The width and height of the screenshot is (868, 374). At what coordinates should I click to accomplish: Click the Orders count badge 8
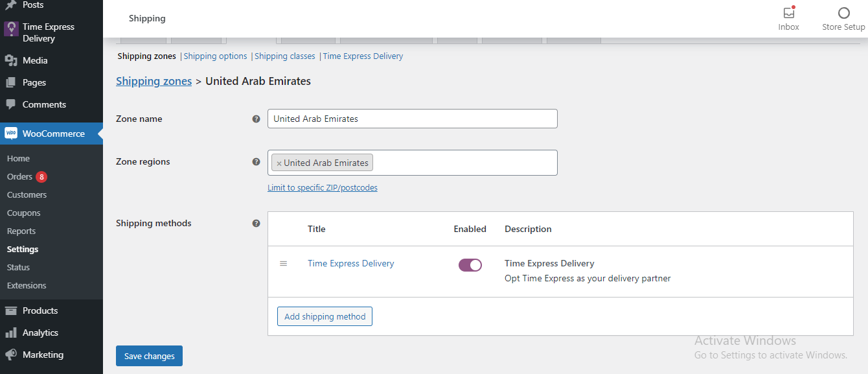click(41, 177)
